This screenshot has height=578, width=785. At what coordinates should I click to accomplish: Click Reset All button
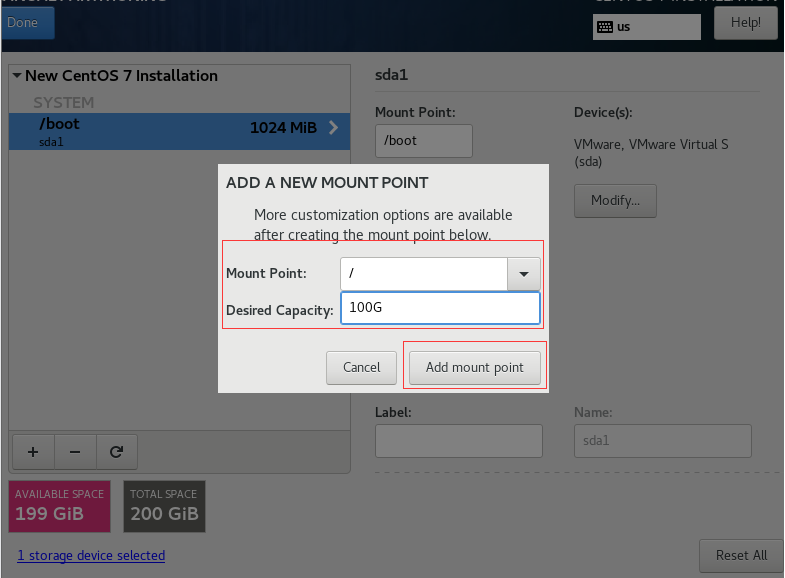tap(741, 555)
